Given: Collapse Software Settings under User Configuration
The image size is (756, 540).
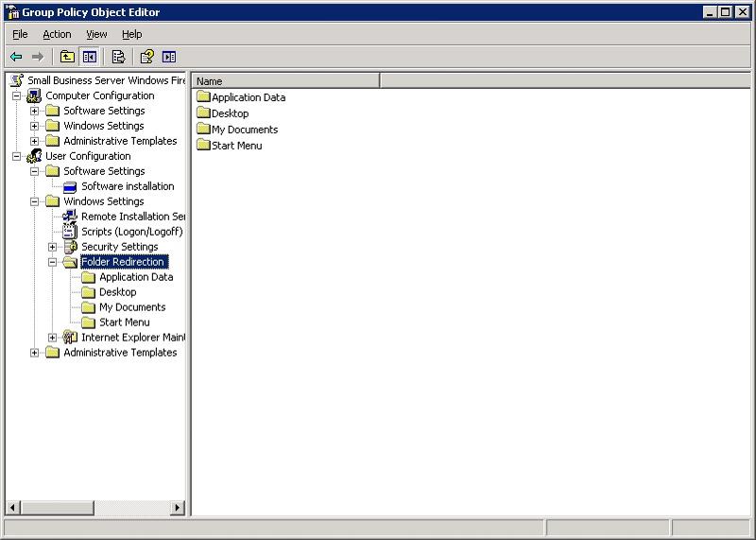Looking at the screenshot, I should coord(34,171).
